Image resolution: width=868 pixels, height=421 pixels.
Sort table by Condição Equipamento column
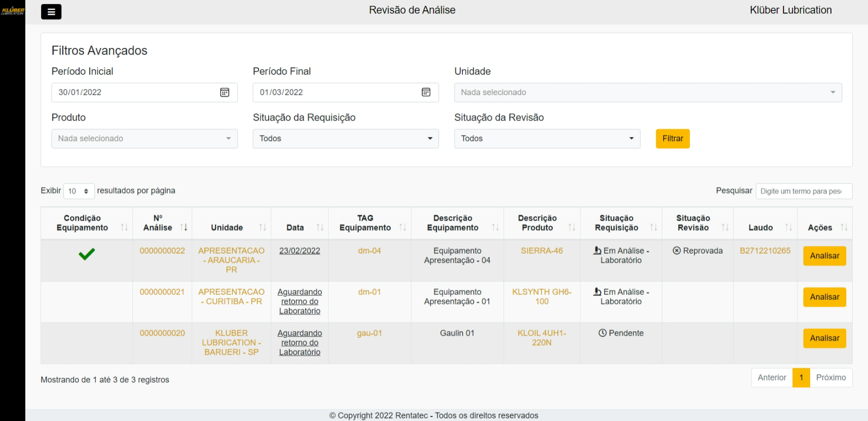point(124,228)
